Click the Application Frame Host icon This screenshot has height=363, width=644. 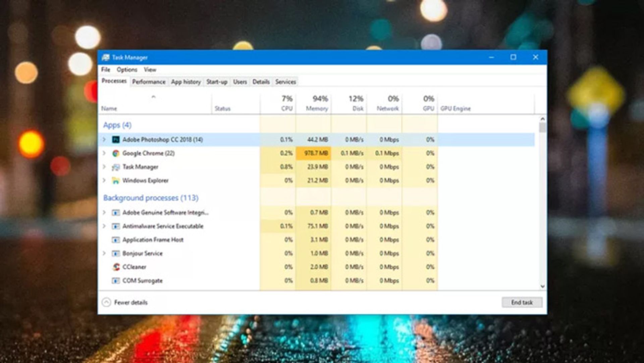coord(116,240)
